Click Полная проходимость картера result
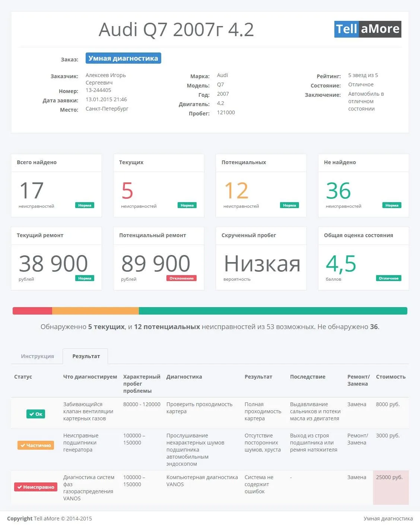This screenshot has width=420, height=526. point(263,411)
